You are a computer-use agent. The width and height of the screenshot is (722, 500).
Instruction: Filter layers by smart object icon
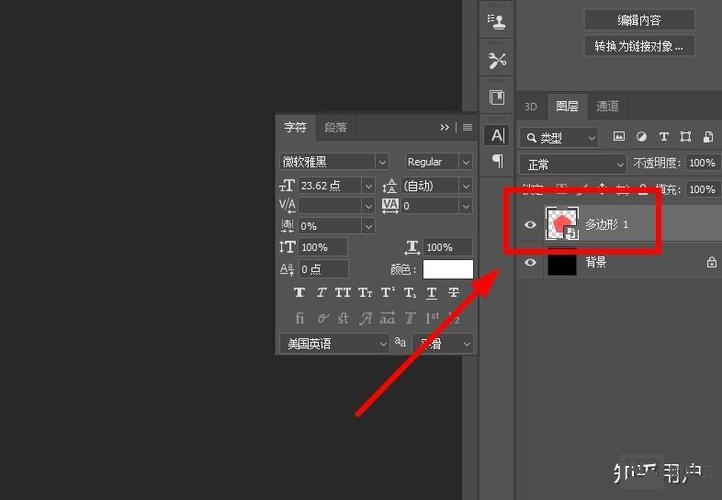[x=708, y=137]
